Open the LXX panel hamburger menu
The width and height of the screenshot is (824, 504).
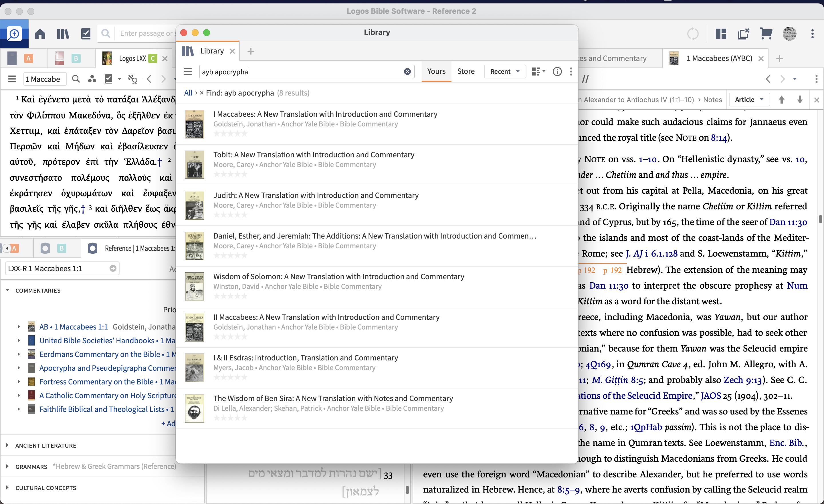pos(12,79)
